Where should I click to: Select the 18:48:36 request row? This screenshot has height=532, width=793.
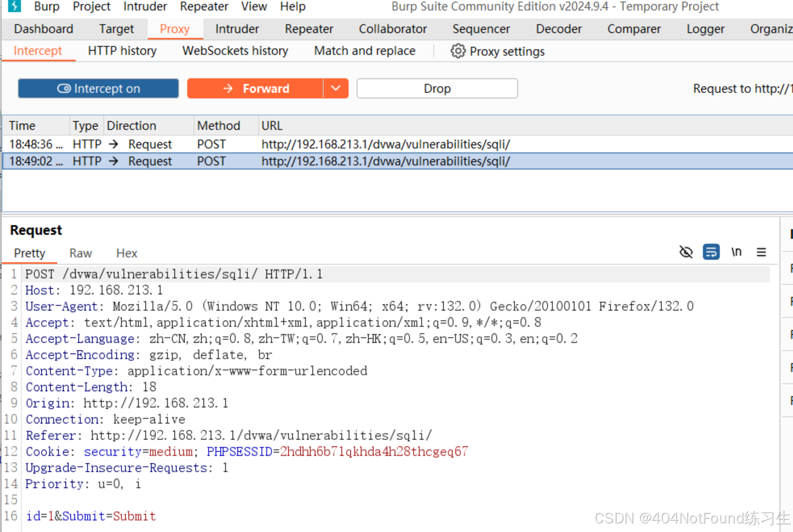pyautogui.click(x=398, y=144)
